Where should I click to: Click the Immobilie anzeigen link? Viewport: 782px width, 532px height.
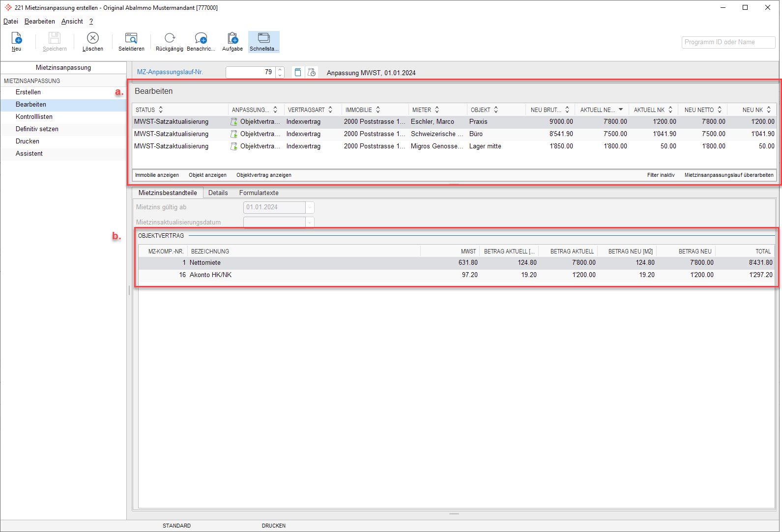pos(157,175)
